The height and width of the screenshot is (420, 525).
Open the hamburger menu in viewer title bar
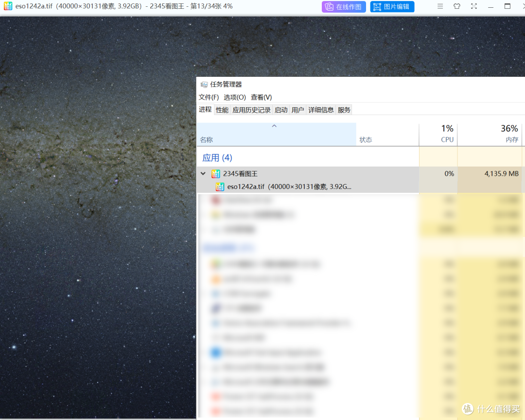point(440,6)
